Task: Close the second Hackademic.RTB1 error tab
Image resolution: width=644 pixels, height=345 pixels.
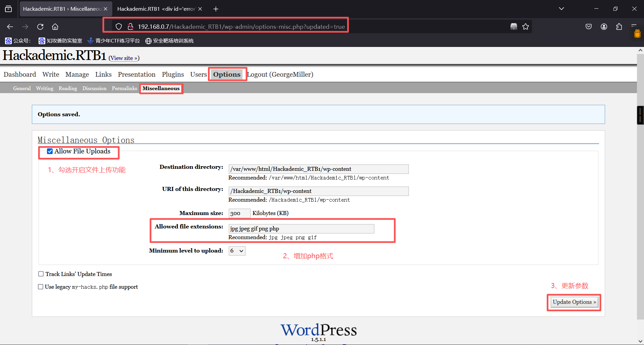Action: [200, 9]
